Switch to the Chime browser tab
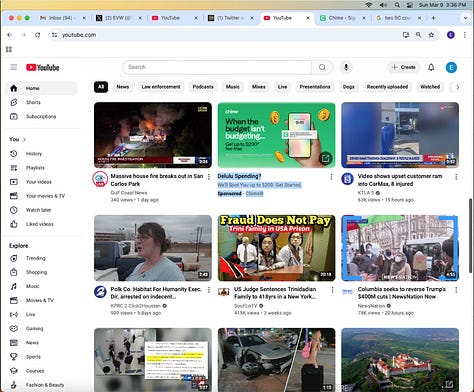Screen dimensions: 474x392 point(342,18)
